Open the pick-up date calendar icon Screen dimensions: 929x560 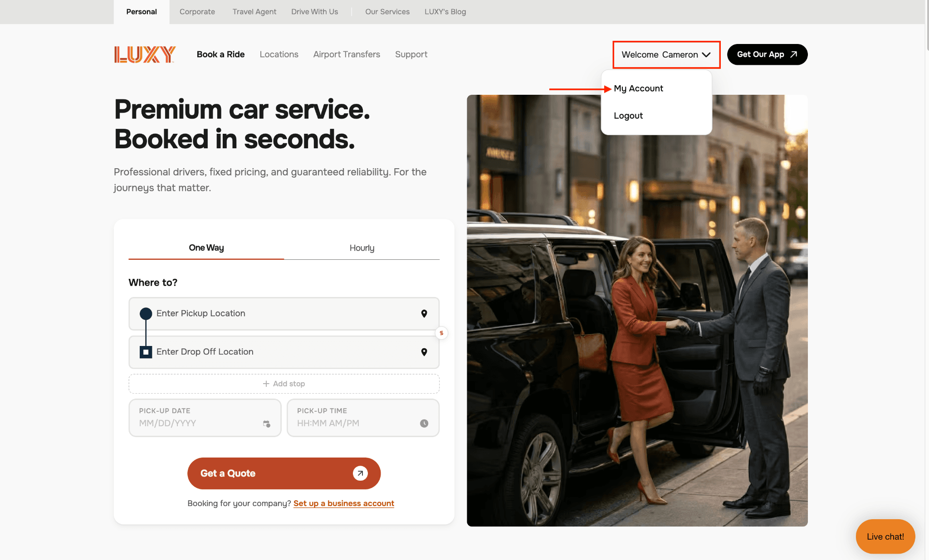click(x=267, y=424)
